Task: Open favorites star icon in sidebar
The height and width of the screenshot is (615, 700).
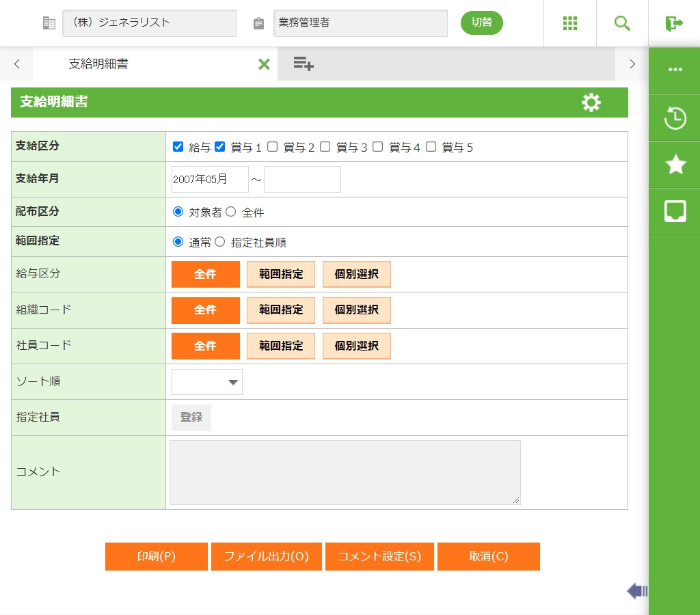Action: 675,165
